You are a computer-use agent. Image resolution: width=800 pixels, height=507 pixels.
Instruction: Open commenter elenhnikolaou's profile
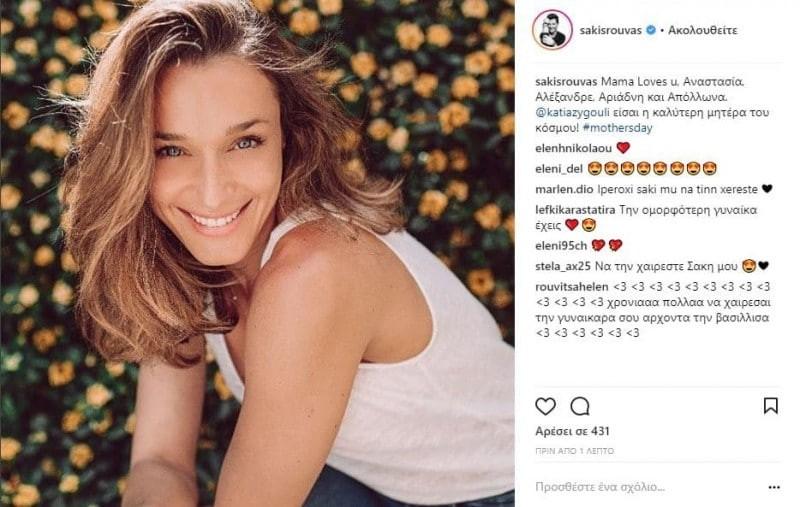point(573,148)
